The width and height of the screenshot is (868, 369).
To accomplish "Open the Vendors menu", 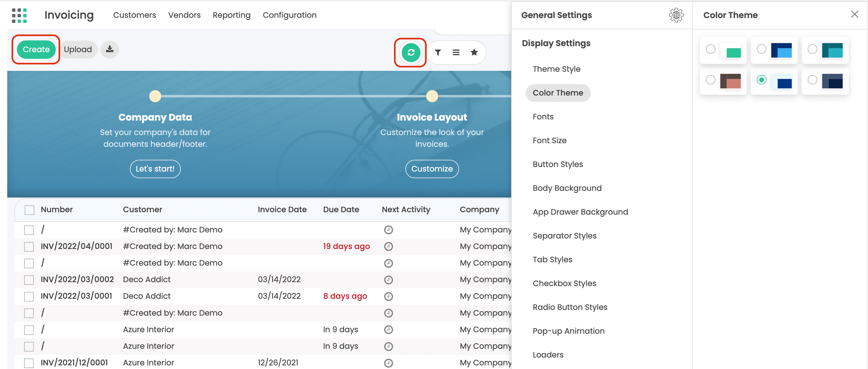I will coord(184,15).
